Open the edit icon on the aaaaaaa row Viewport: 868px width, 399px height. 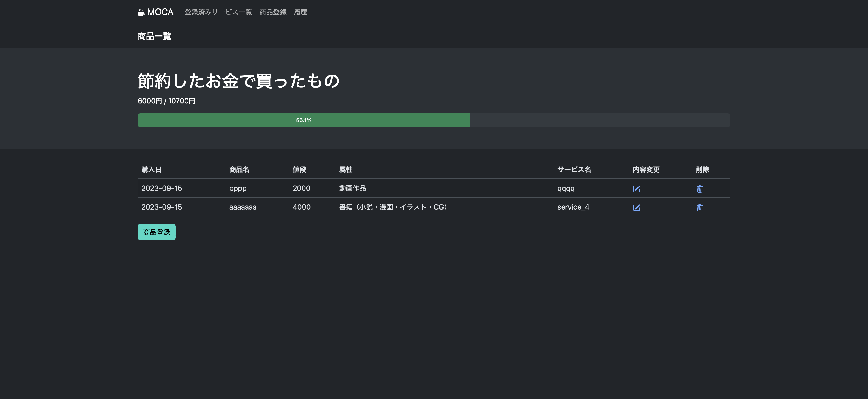[x=637, y=208]
